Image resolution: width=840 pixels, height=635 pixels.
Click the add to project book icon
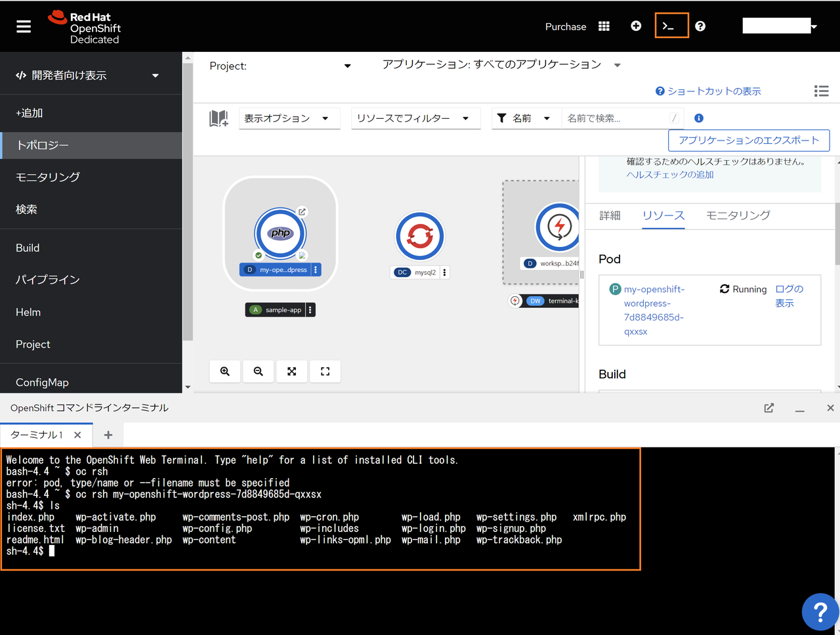tap(219, 118)
